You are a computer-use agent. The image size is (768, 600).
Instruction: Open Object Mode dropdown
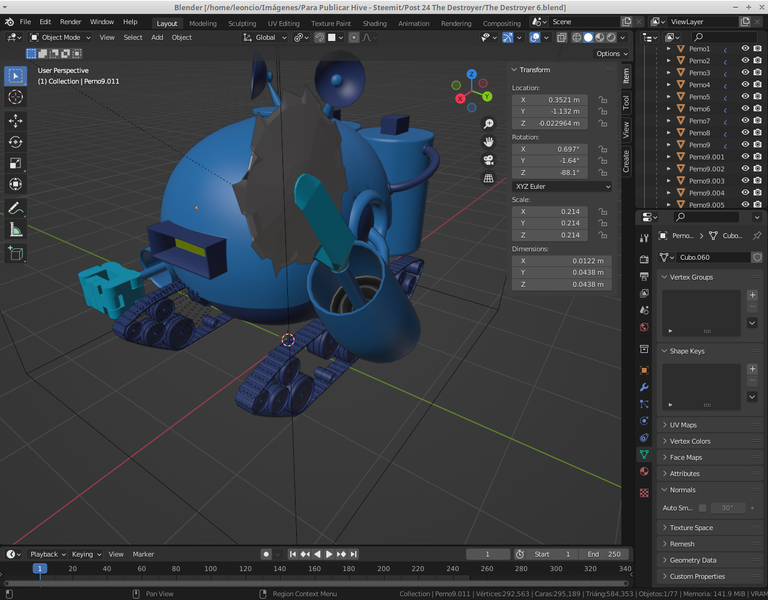60,37
